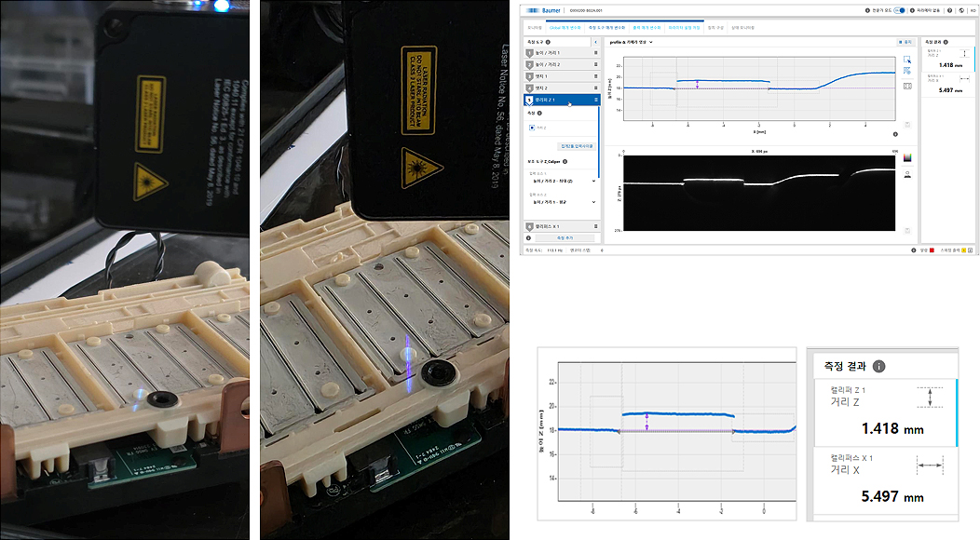
Task: Switch to the 모니터링 tab
Action: point(534,28)
